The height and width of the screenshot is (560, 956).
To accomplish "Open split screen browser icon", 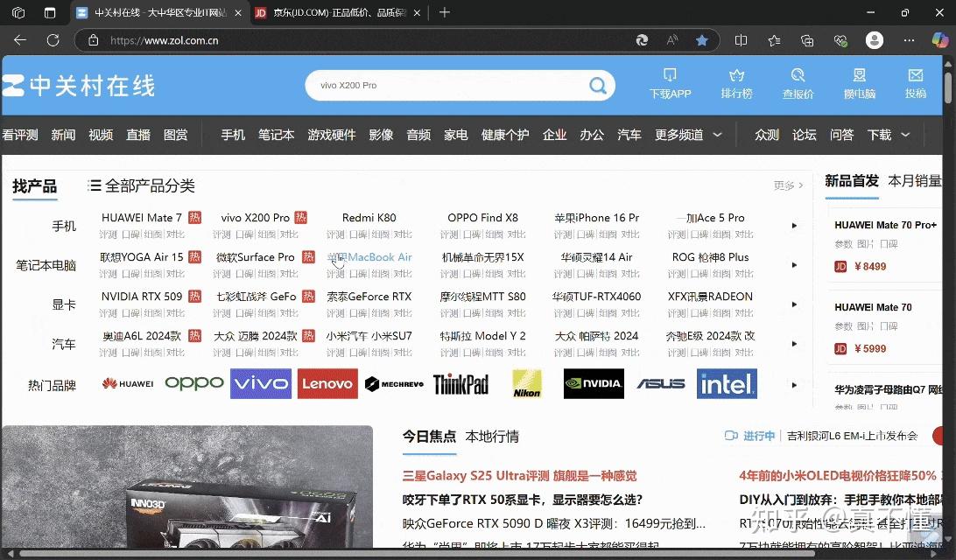I will click(x=741, y=40).
